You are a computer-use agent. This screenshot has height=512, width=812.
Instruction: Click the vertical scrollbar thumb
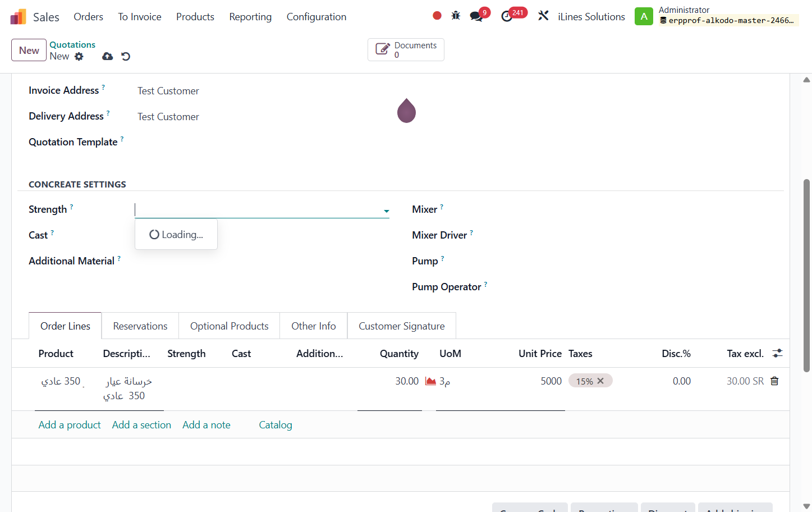(806, 276)
